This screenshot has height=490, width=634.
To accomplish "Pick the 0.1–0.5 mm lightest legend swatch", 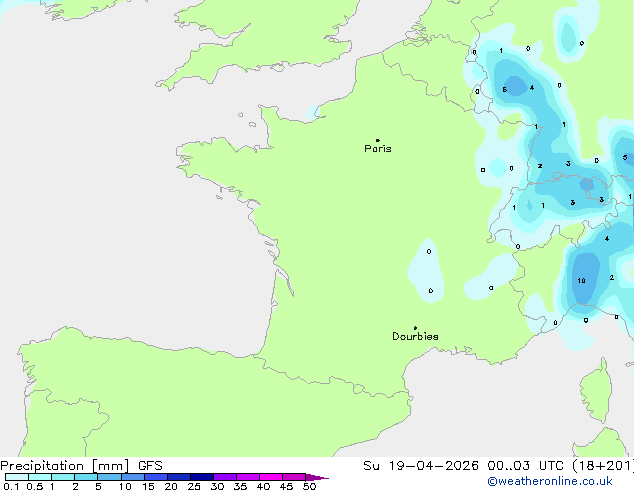I will (x=17, y=477).
